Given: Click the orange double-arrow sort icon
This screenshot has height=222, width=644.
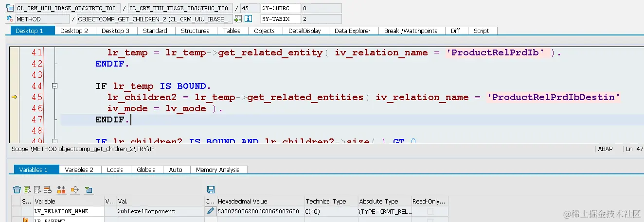Looking at the screenshot, I should tap(61, 189).
